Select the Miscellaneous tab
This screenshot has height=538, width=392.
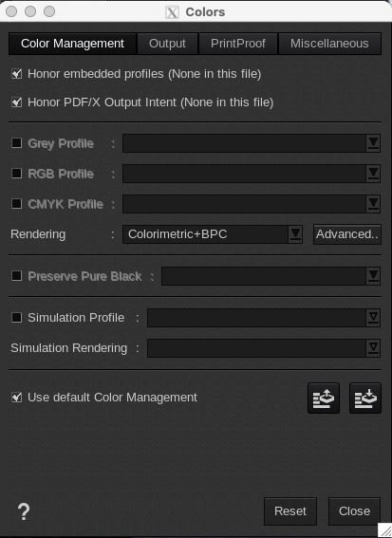tap(329, 44)
